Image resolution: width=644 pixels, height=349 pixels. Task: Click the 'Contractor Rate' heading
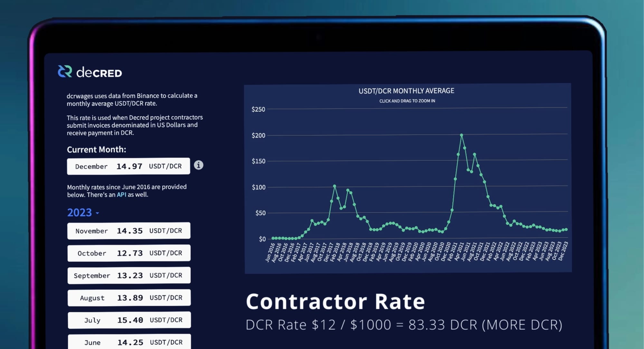[336, 301]
